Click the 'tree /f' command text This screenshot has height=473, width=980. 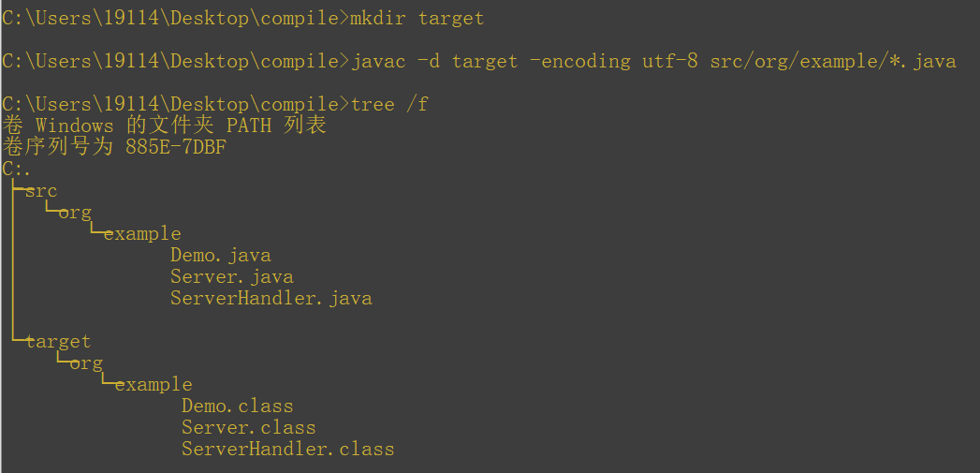point(388,103)
